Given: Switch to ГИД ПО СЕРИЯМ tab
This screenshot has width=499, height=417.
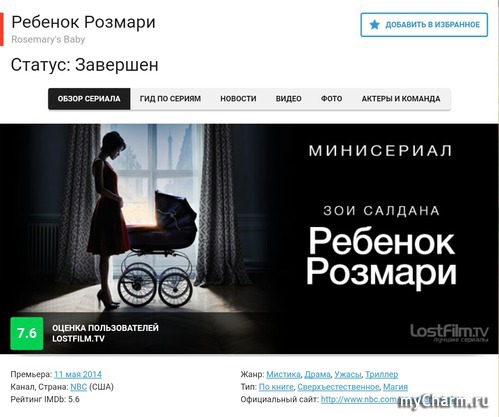Looking at the screenshot, I should (170, 99).
